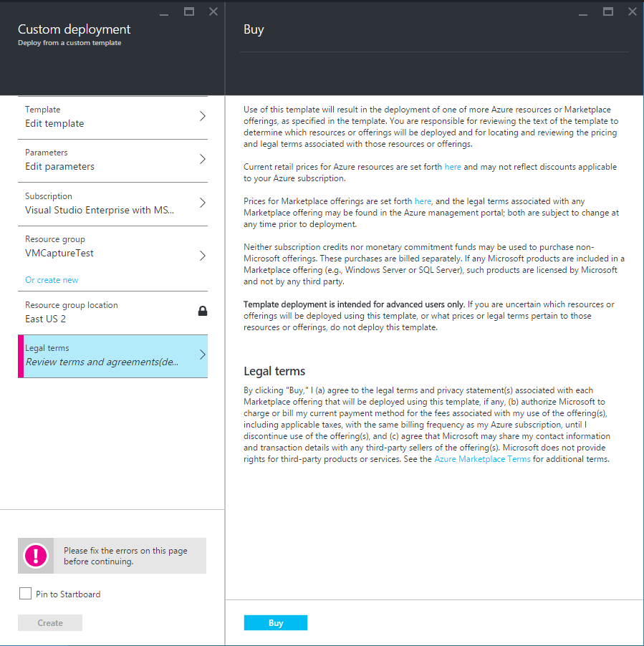
Task: Select Review terms and agreements text
Action: click(x=102, y=362)
